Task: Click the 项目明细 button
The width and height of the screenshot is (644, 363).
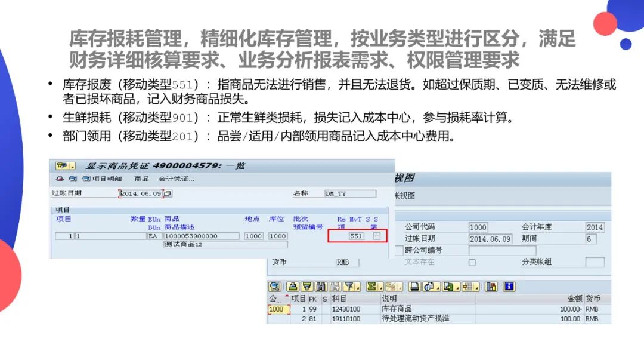Action: pos(103,179)
